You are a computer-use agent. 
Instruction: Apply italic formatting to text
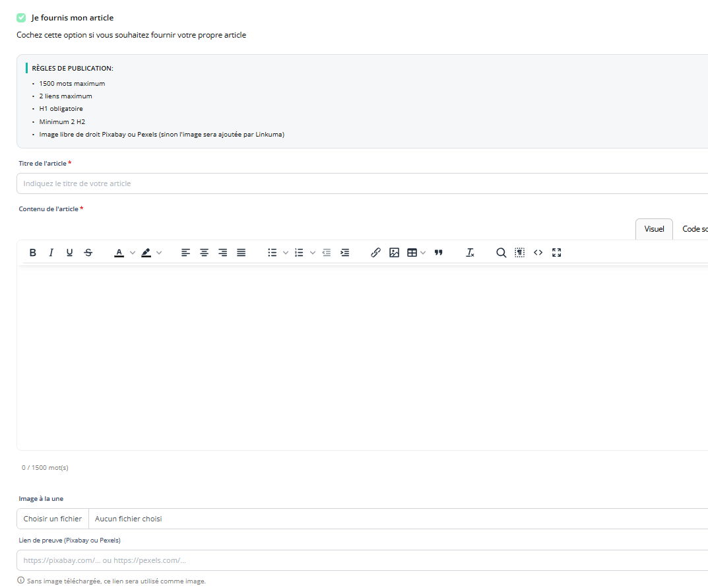pos(51,253)
